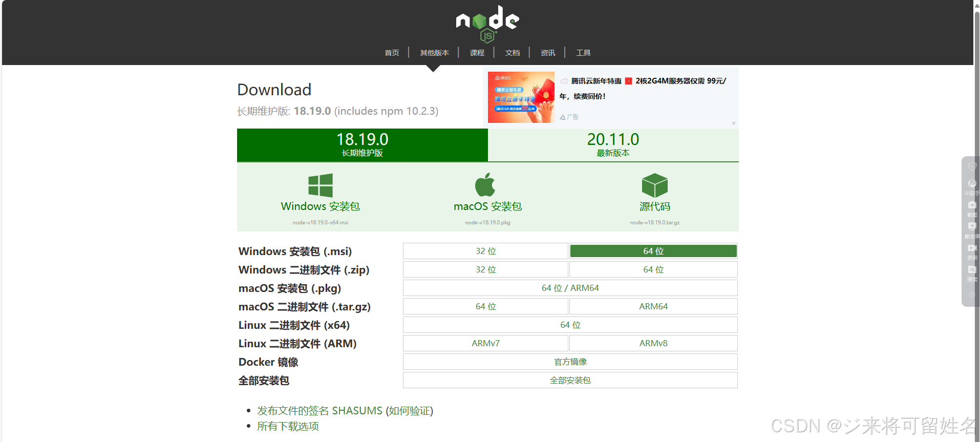Open the AI助手 sidebar tool
This screenshot has height=442, width=980.
(x=972, y=187)
